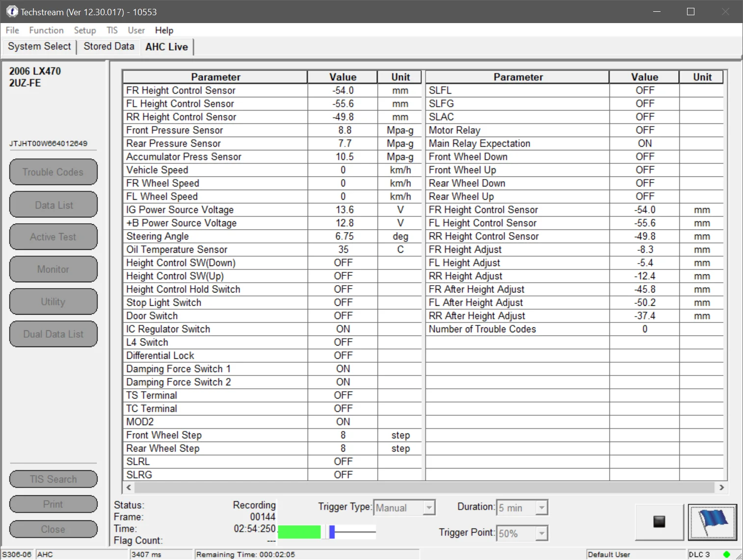Stop recording with the black square button
This screenshot has width=743, height=560.
[659, 522]
